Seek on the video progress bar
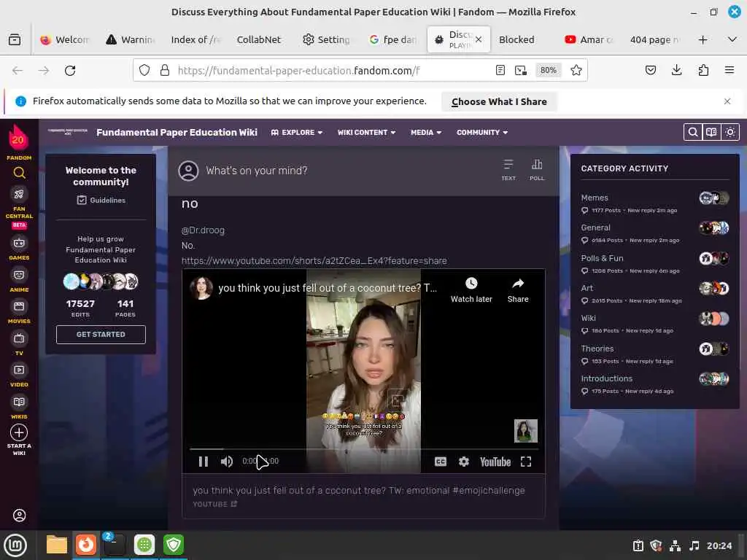The width and height of the screenshot is (747, 560). click(364, 449)
